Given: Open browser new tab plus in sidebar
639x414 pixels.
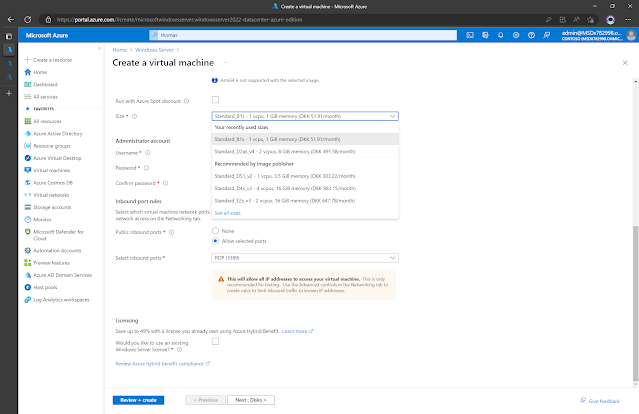Looking at the screenshot, I should pos(9,93).
